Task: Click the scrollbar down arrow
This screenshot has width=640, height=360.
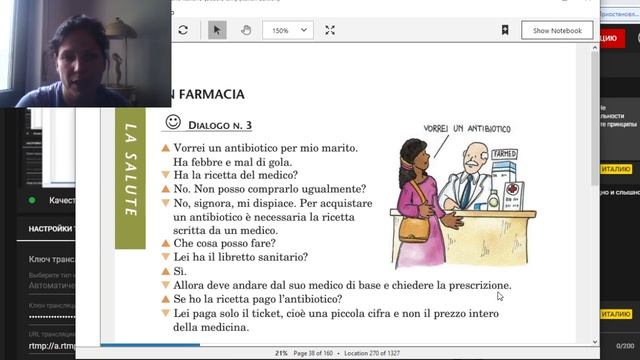Action: click(x=595, y=342)
